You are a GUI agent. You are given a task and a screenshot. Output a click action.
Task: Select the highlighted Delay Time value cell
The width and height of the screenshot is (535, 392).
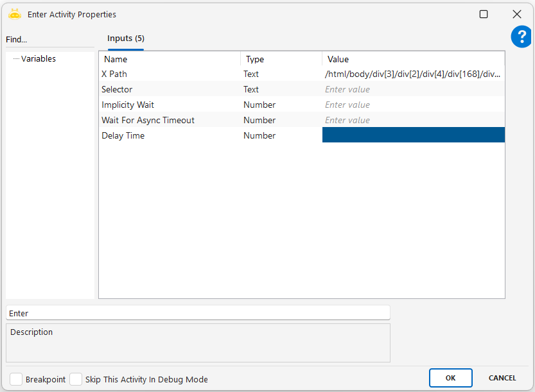click(413, 135)
